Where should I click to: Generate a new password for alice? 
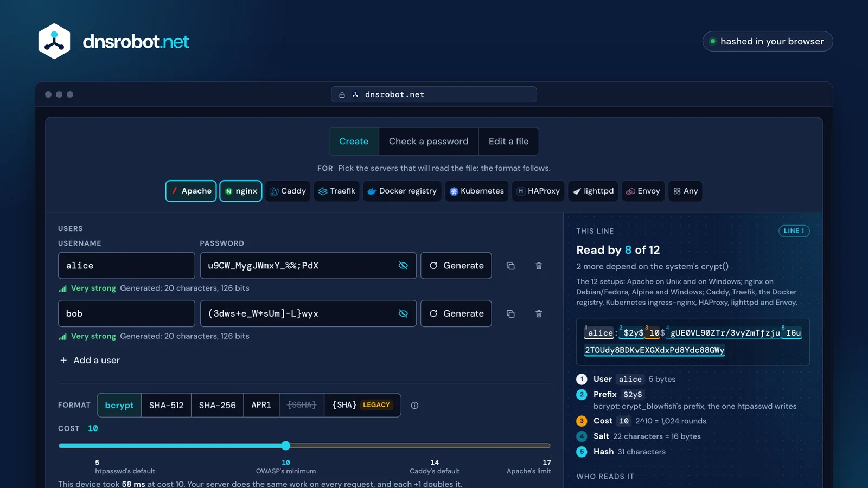[x=456, y=266]
